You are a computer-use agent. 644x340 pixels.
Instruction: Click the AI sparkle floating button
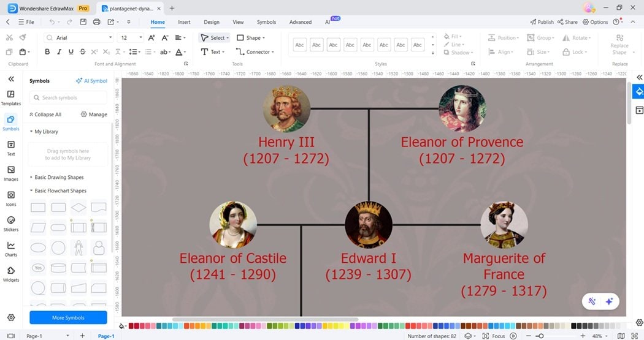(609, 301)
